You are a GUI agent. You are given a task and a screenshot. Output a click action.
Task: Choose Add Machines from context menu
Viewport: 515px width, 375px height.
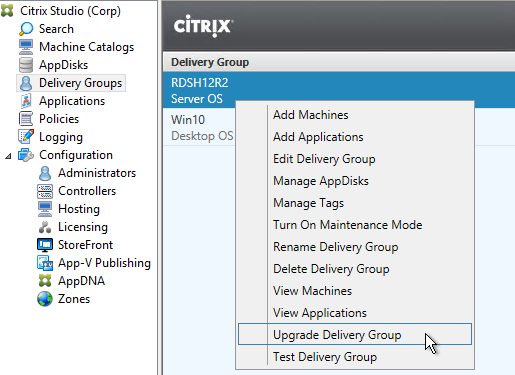pos(355,115)
